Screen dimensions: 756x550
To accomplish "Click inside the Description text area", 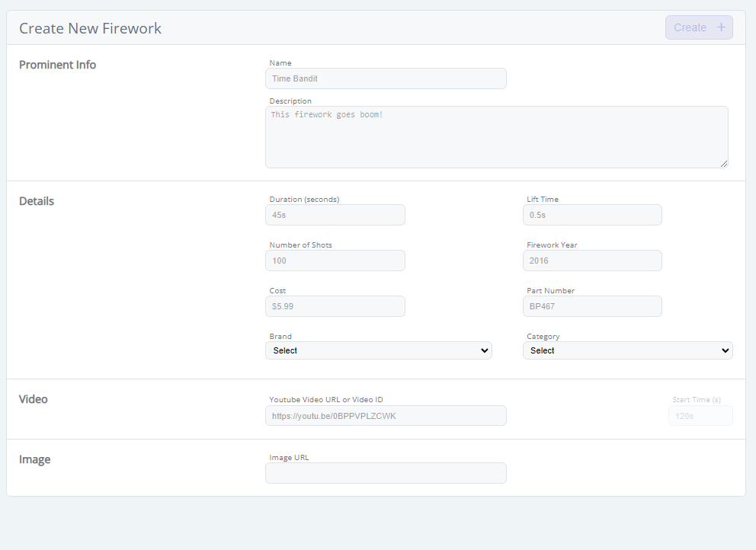I will 495,137.
